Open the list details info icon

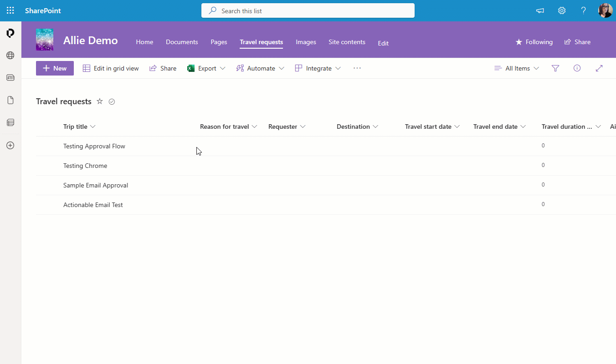pos(577,68)
